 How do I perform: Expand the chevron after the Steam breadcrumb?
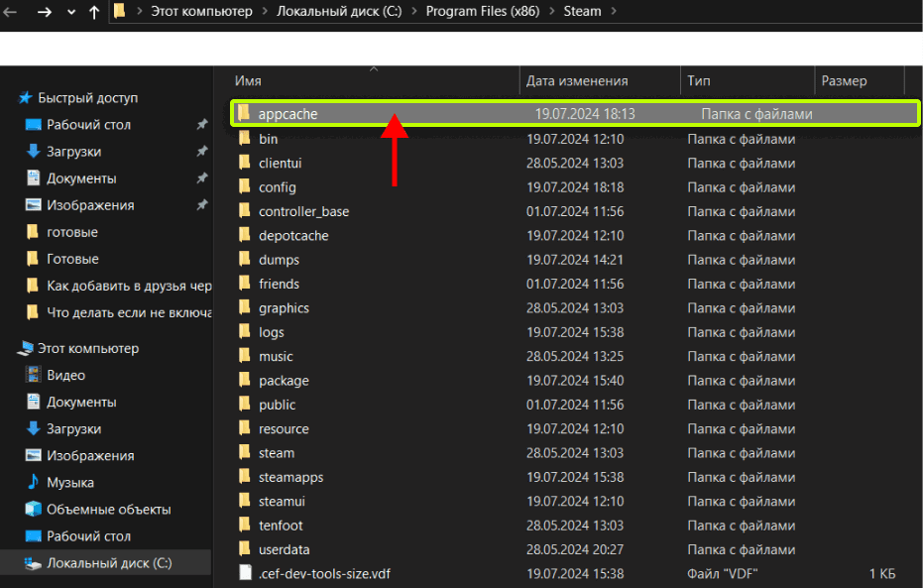(614, 11)
